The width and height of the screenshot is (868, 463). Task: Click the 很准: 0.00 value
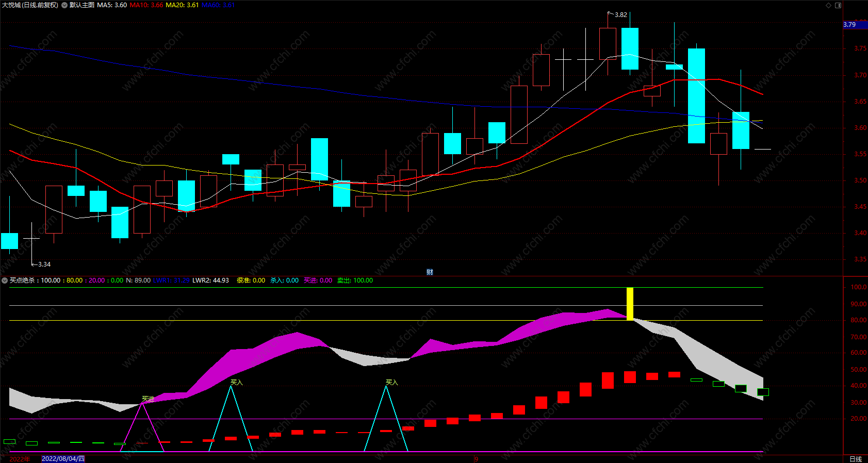pos(251,280)
